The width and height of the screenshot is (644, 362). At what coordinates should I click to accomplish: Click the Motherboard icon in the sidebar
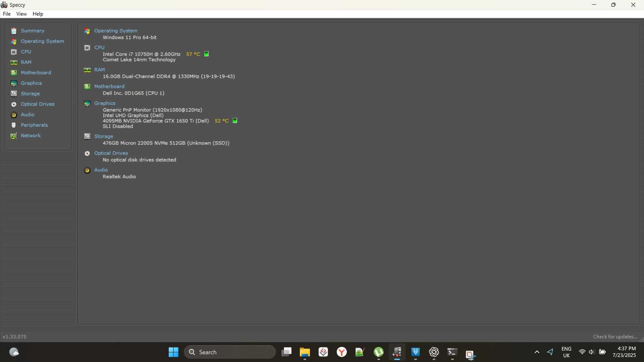point(14,73)
